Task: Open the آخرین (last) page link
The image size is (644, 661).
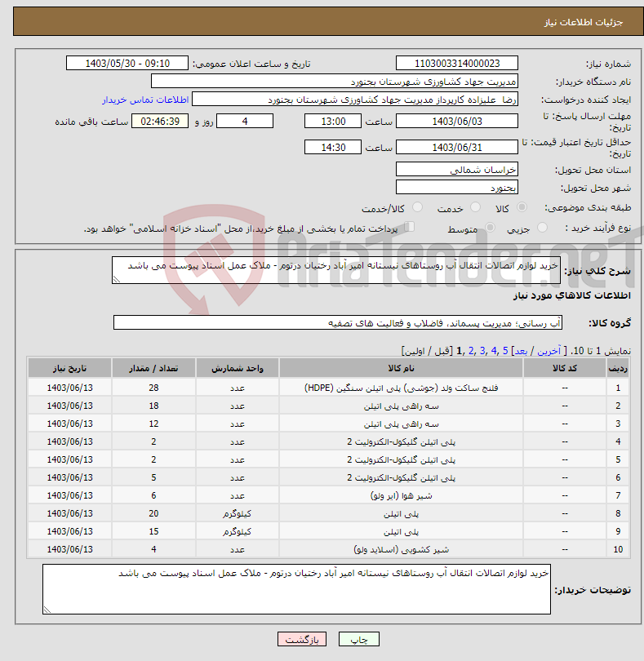Action: [x=549, y=351]
